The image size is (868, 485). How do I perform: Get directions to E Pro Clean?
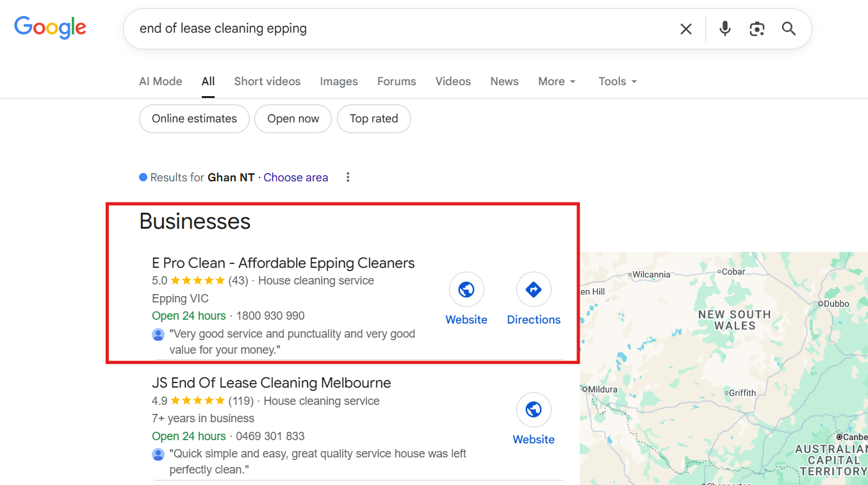click(x=534, y=290)
